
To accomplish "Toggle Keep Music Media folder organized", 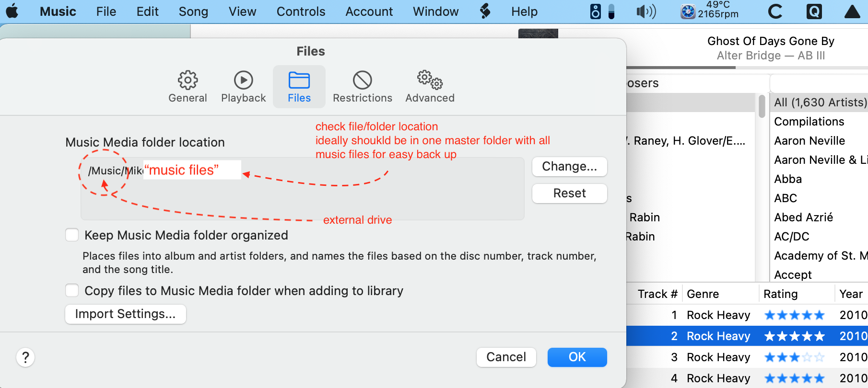I will tap(72, 235).
